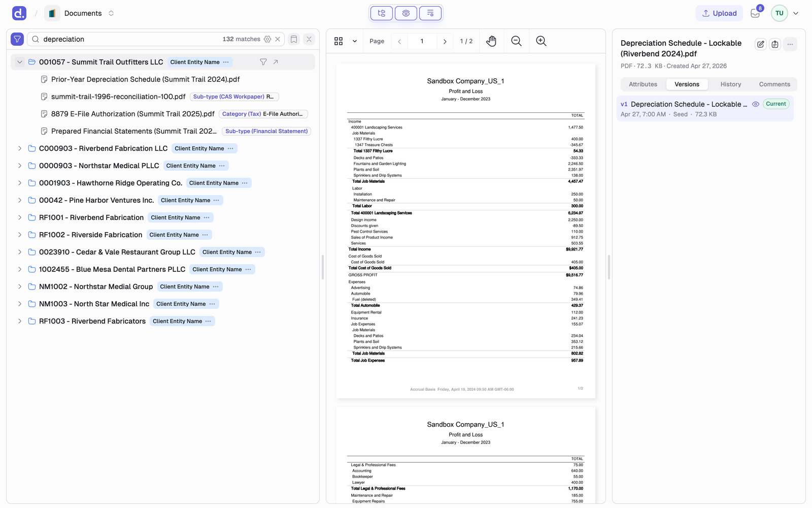Toggle the preview eye view button
The image size is (812, 508).
[x=406, y=13]
